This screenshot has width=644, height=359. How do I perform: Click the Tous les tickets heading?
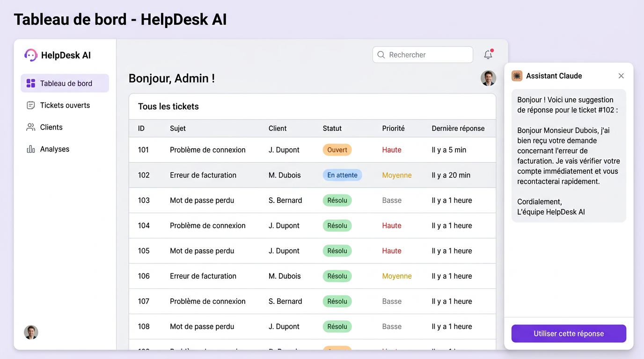pyautogui.click(x=168, y=107)
